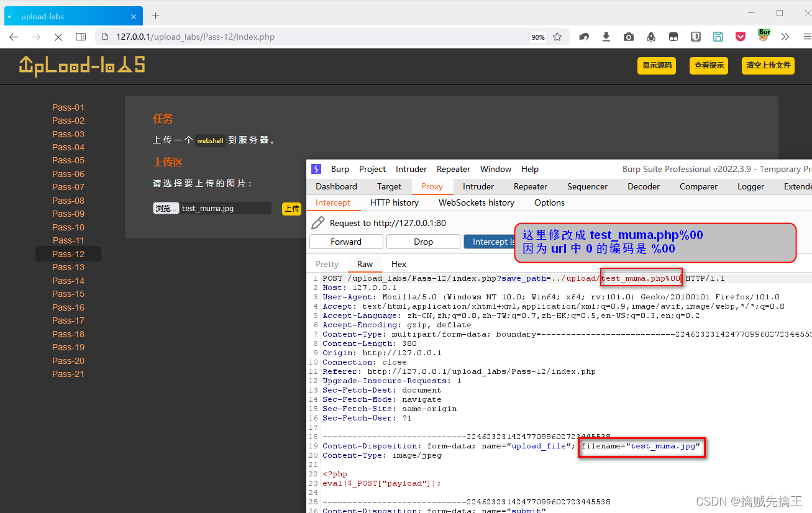Open the HTTP history sub-tab
The width and height of the screenshot is (812, 513).
pos(395,202)
